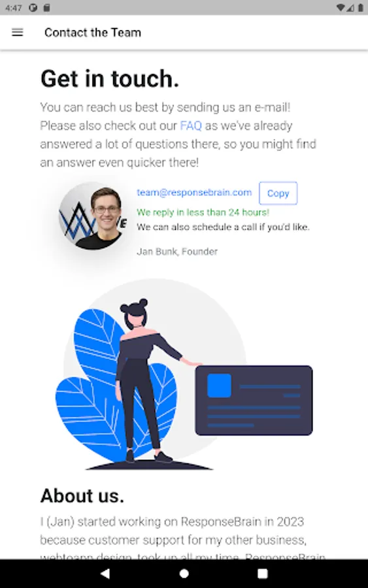This screenshot has height=588, width=368.
Task: Click the Copy email button
Action: (x=278, y=193)
